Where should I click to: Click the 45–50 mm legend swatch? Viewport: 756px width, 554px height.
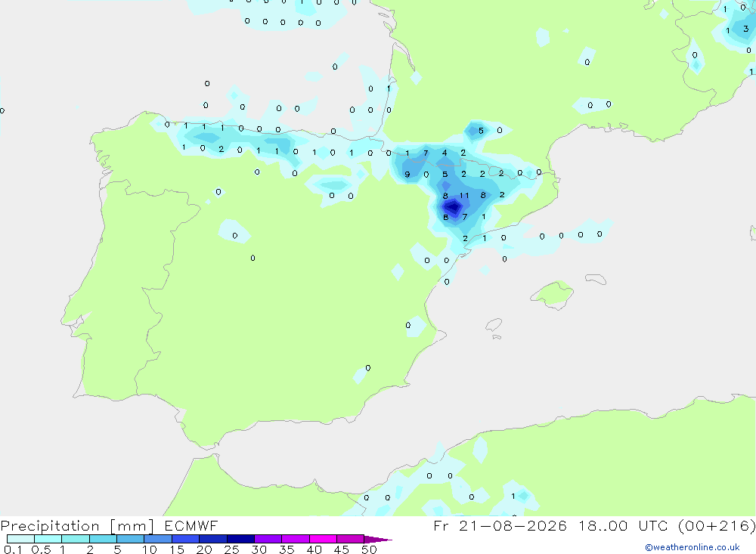pyautogui.click(x=350, y=539)
